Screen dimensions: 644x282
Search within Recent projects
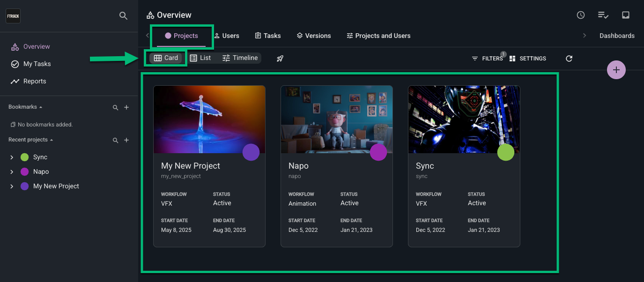coord(116,140)
